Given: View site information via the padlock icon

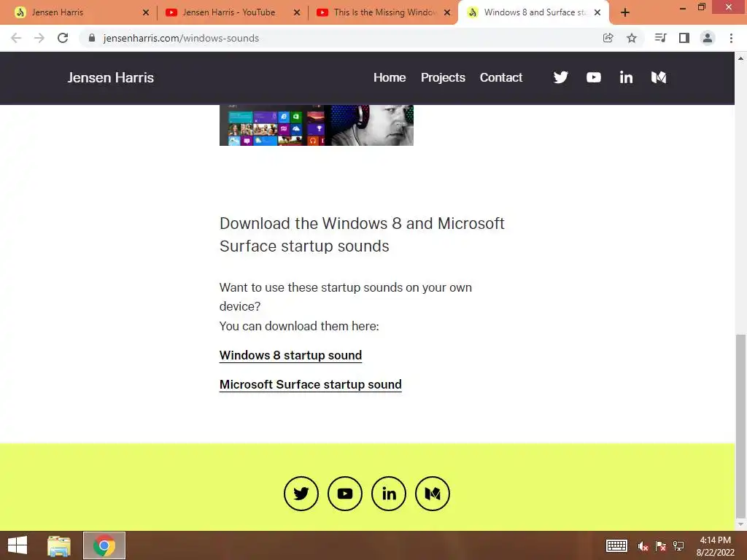Looking at the screenshot, I should point(92,38).
